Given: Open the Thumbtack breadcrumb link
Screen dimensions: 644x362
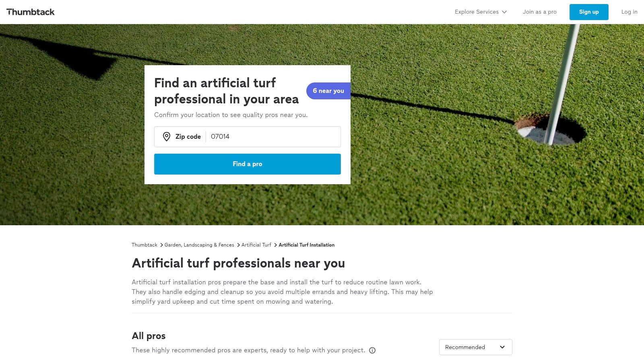Looking at the screenshot, I should (144, 245).
